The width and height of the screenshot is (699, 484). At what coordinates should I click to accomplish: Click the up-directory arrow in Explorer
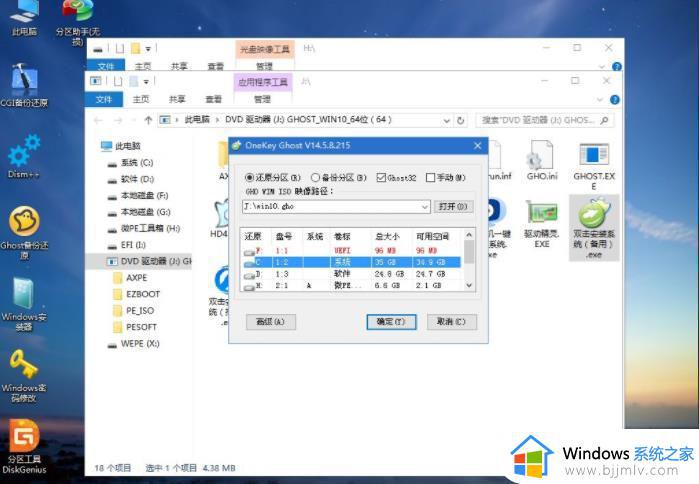click(148, 120)
